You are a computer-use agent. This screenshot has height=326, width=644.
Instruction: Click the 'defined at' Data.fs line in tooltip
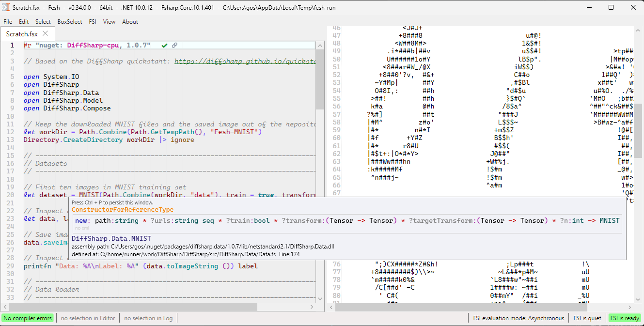(x=187, y=254)
